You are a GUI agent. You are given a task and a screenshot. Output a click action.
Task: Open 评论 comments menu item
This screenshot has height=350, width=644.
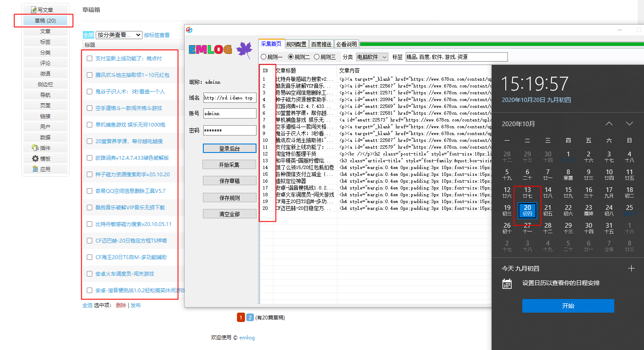[45, 63]
